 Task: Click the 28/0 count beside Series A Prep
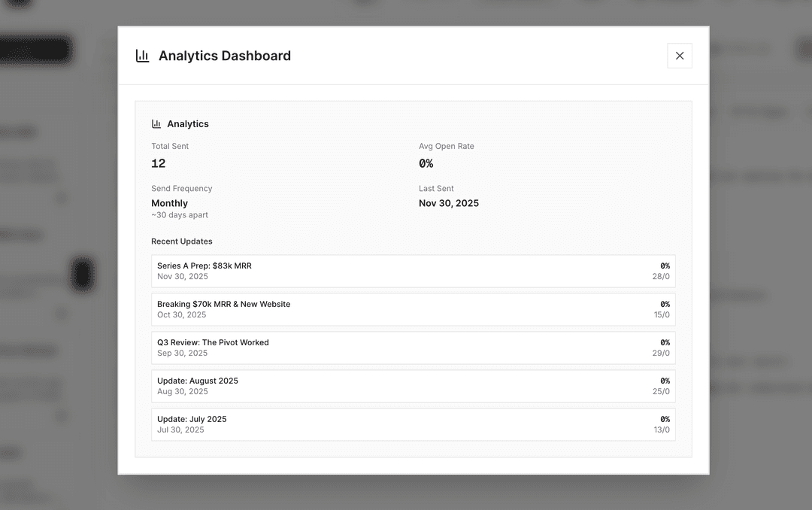point(661,276)
